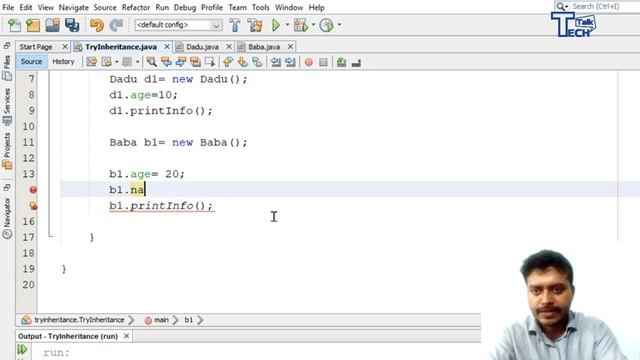Screen dimensions: 640x360
Task: Click the Redo arrow icon
Action: [x=116, y=25]
